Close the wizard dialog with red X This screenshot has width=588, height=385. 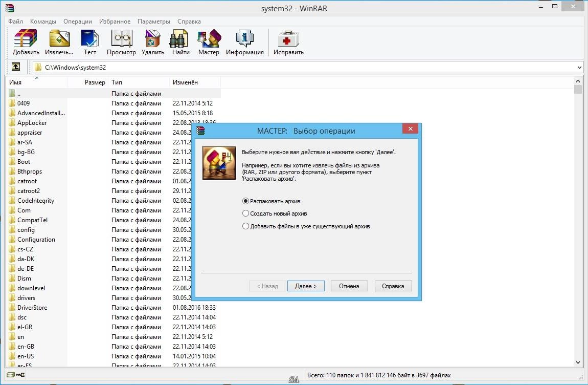[x=410, y=129]
